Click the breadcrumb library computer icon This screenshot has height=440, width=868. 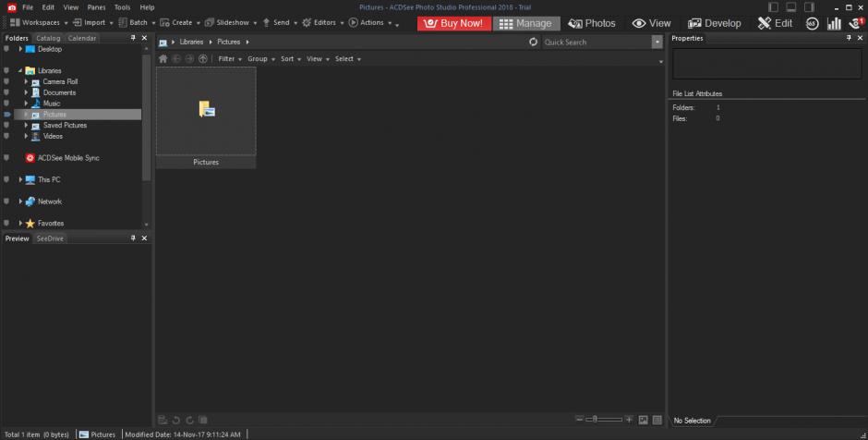click(163, 43)
